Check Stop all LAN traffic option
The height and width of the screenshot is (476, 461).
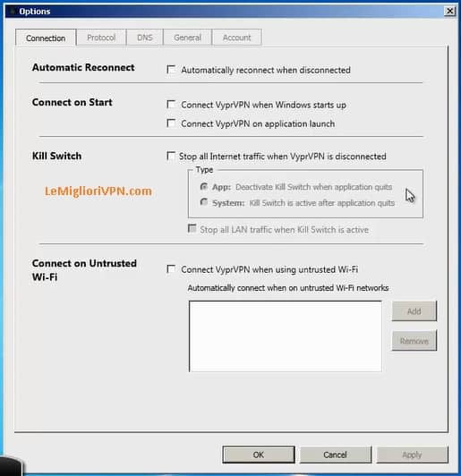pos(192,228)
